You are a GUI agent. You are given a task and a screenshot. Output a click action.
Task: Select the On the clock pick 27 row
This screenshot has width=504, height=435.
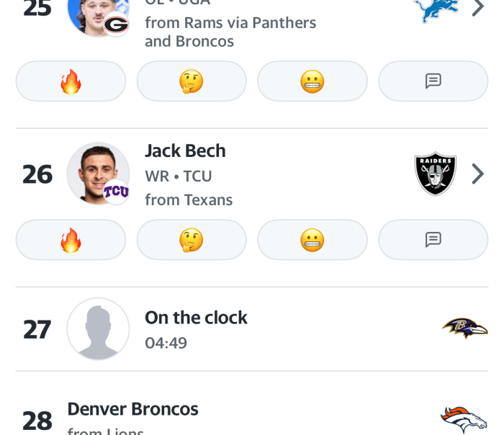click(252, 329)
